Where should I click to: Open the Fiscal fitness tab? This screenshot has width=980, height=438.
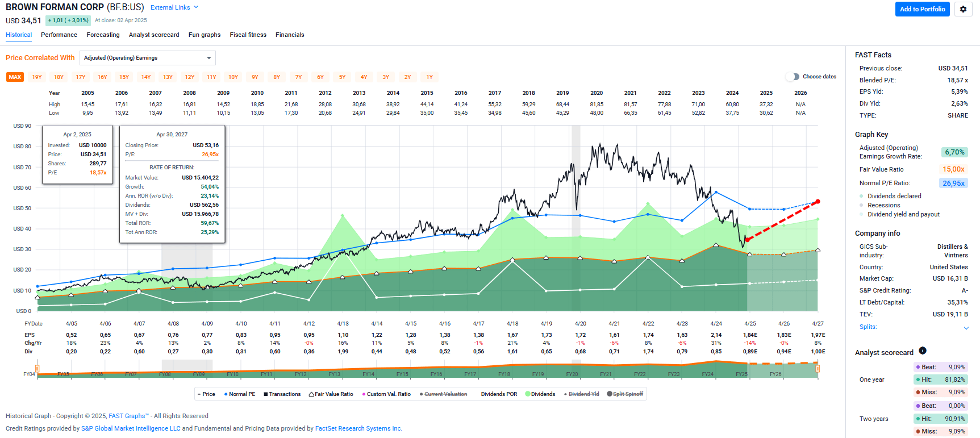(248, 35)
